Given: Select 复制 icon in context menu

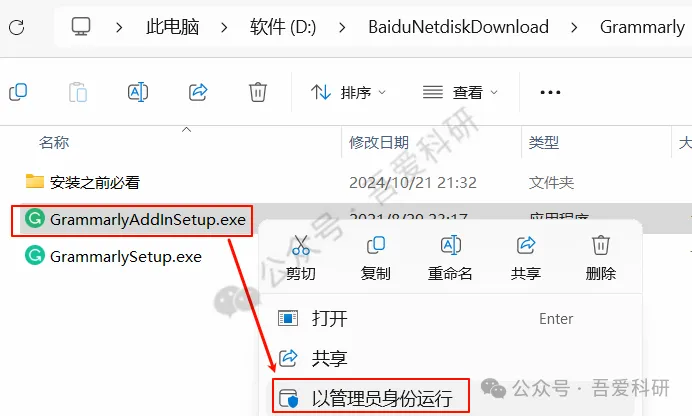Looking at the screenshot, I should click(376, 245).
